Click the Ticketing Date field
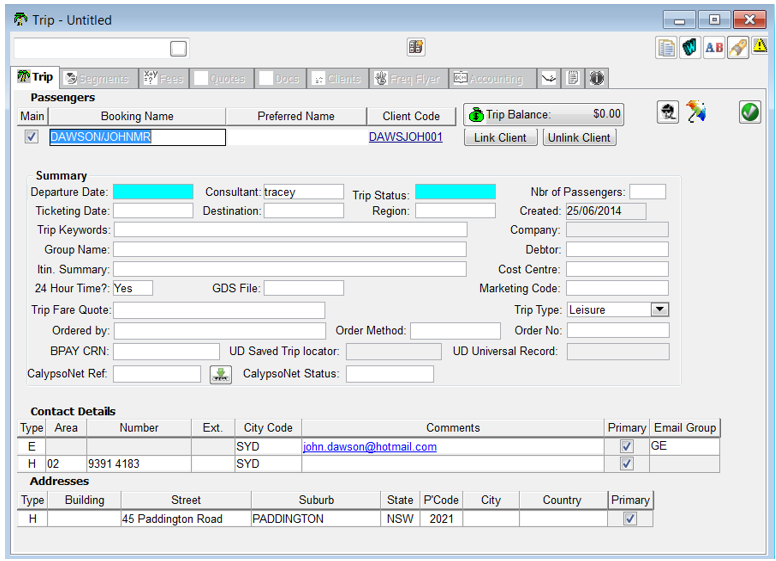Image resolution: width=776 pixels, height=561 pixels. (153, 211)
